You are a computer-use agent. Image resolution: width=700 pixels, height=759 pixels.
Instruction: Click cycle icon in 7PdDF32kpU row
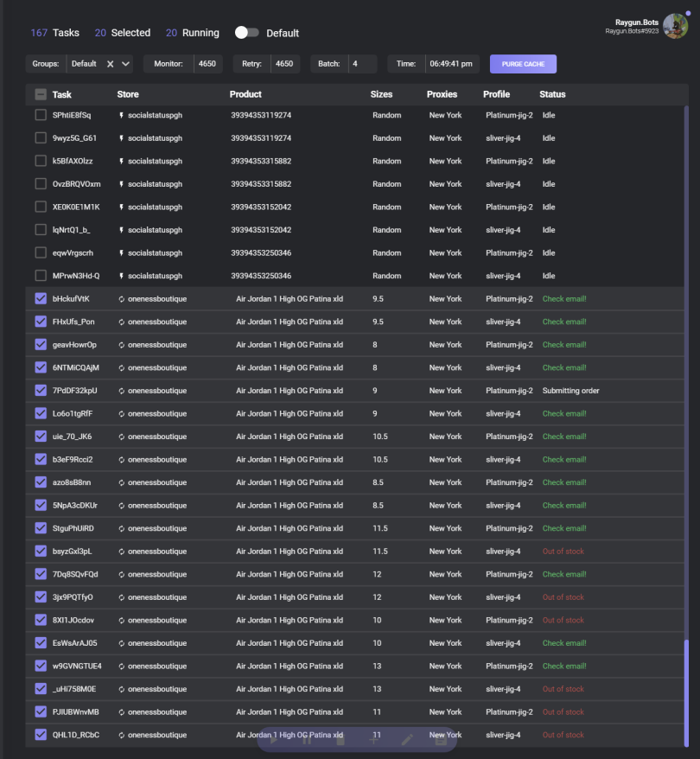pos(122,391)
